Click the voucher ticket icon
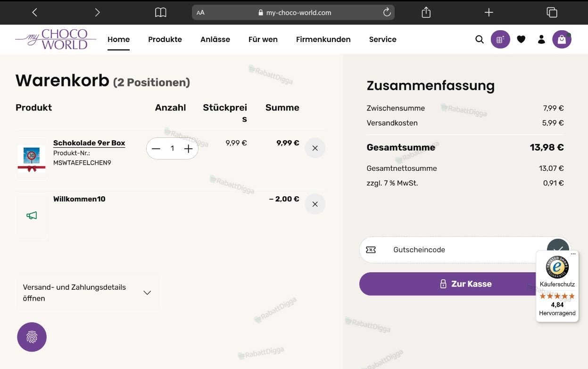Image resolution: width=588 pixels, height=369 pixels. tap(371, 250)
